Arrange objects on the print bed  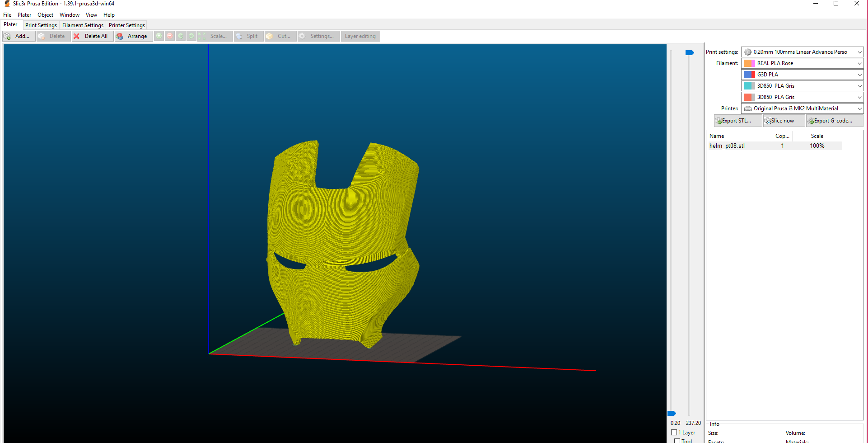133,36
